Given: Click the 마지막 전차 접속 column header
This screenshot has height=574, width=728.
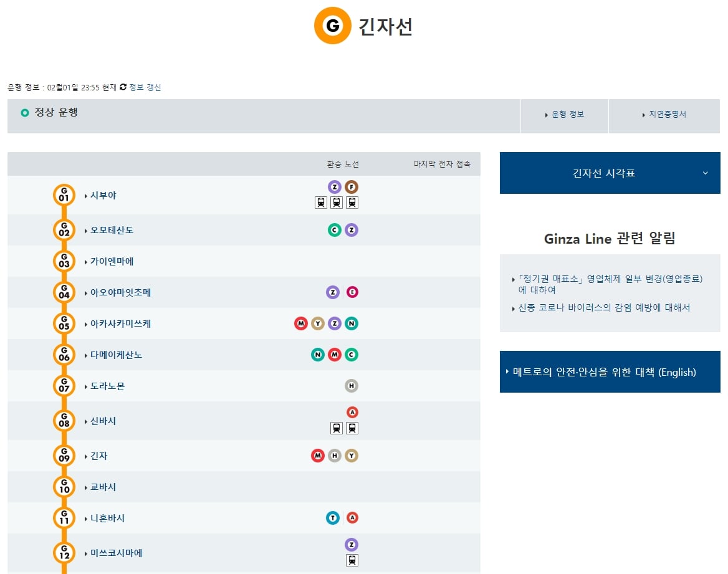Looking at the screenshot, I should (x=442, y=164).
